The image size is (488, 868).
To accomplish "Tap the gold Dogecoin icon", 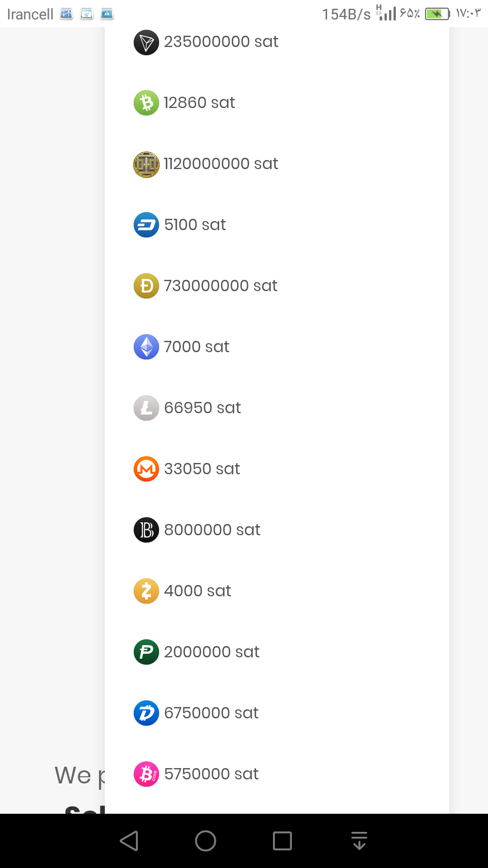I will pyautogui.click(x=146, y=286).
